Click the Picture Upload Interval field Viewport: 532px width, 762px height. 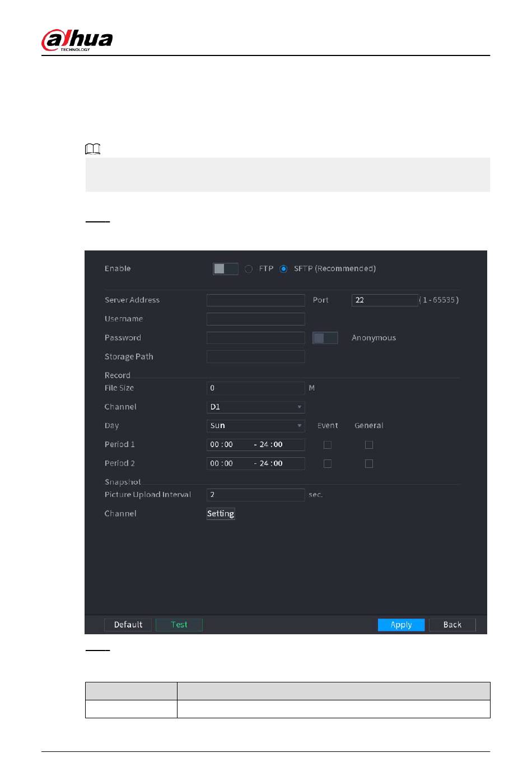tap(256, 495)
